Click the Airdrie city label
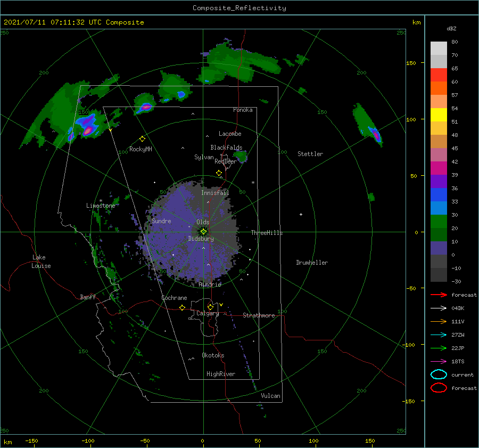Image resolution: width=479 pixels, height=448 pixels. (x=210, y=284)
